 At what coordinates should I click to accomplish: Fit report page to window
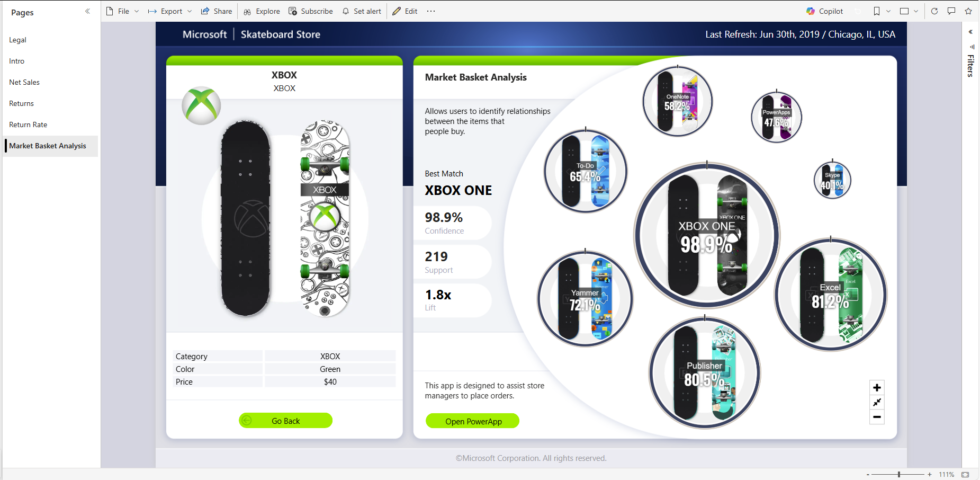965,475
